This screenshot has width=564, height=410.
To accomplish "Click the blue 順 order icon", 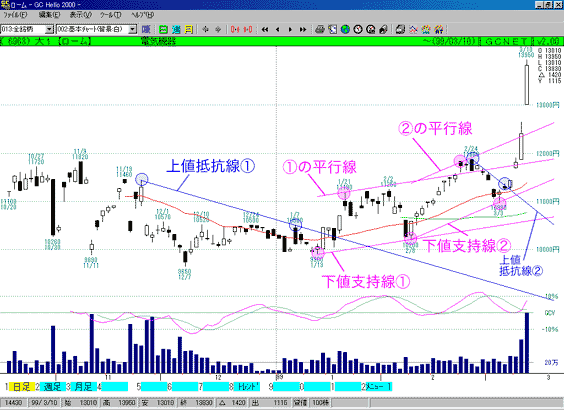I will click(146, 29).
